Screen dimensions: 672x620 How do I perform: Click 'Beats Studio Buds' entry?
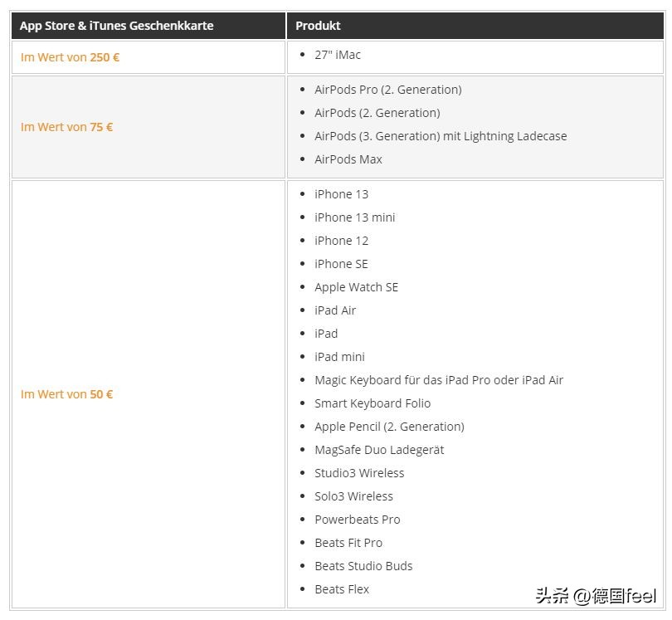(x=363, y=566)
